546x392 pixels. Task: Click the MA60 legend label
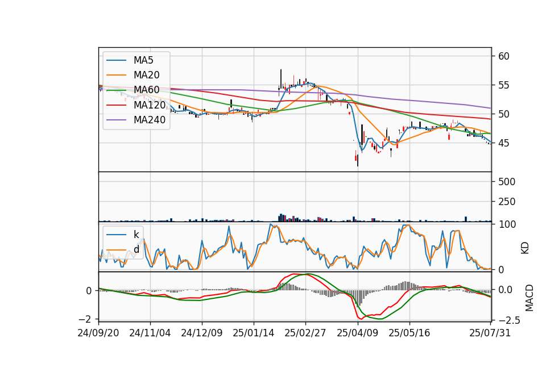coord(147,90)
